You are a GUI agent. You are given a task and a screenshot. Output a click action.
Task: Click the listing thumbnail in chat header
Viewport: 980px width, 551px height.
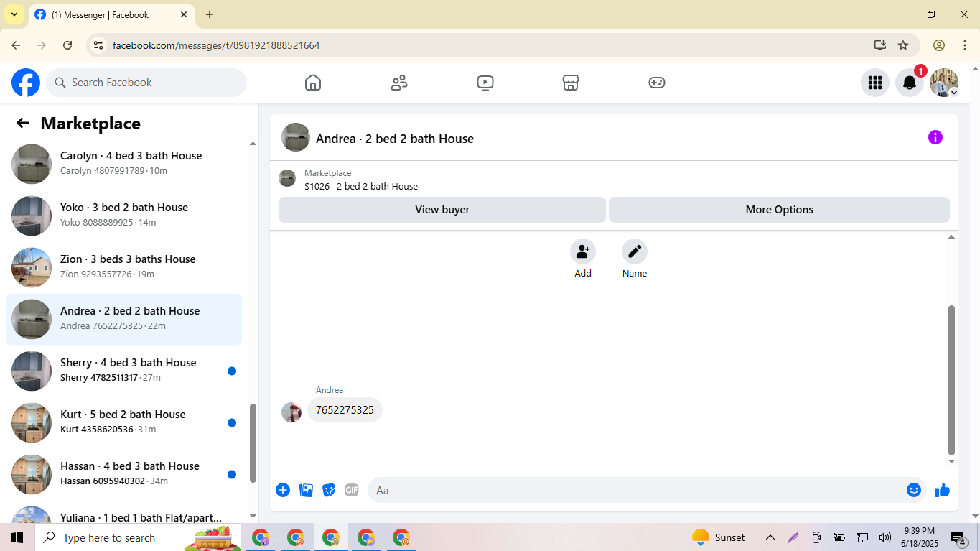pyautogui.click(x=287, y=178)
